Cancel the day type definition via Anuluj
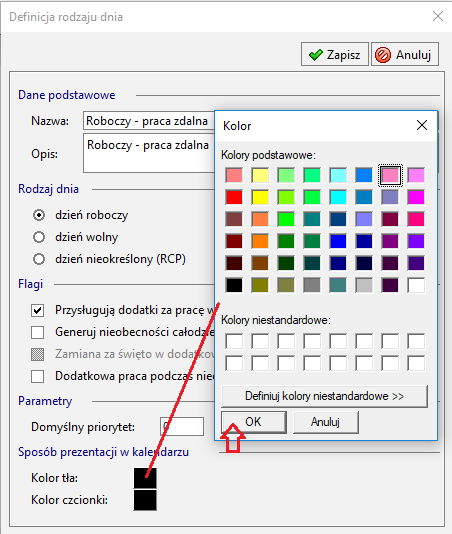This screenshot has height=534, width=452. (405, 54)
